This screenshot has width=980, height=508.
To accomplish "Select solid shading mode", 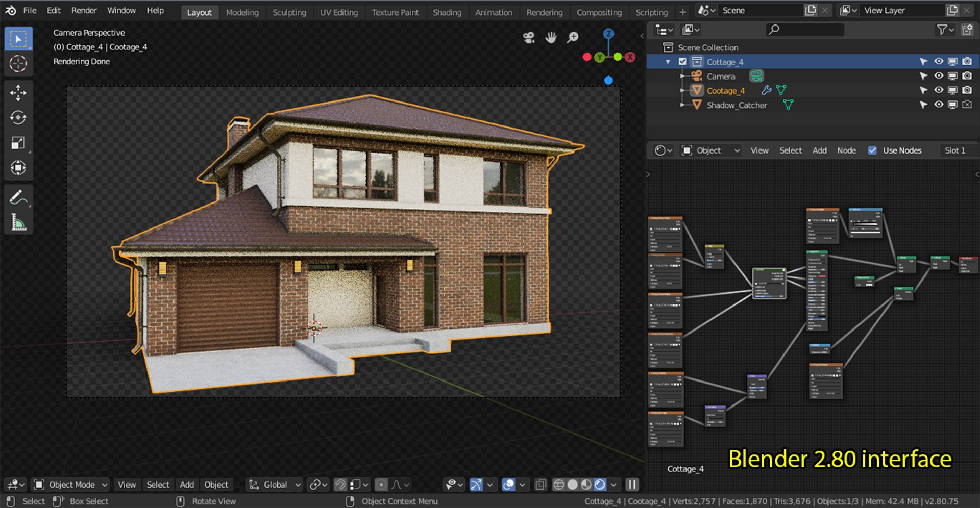I will point(573,485).
